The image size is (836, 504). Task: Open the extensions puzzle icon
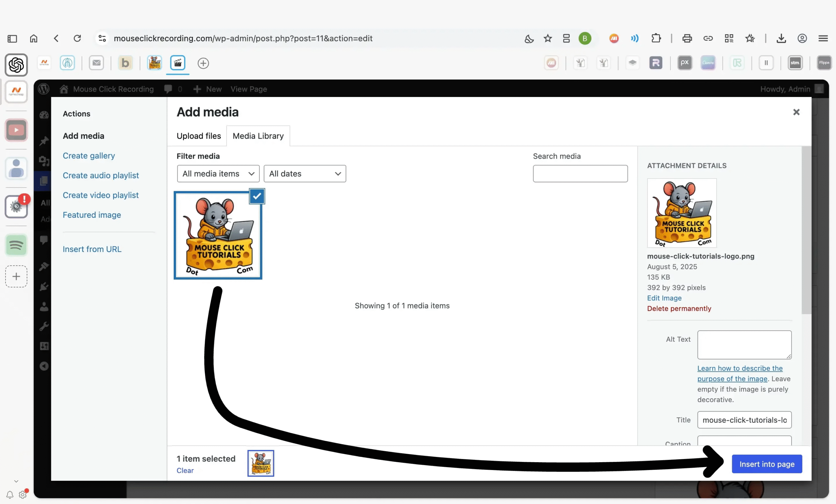(656, 38)
